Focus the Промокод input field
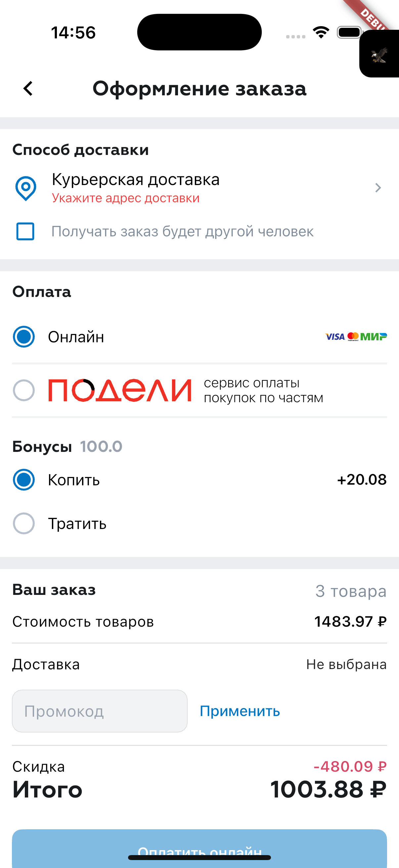Image resolution: width=399 pixels, height=868 pixels. coord(100,711)
